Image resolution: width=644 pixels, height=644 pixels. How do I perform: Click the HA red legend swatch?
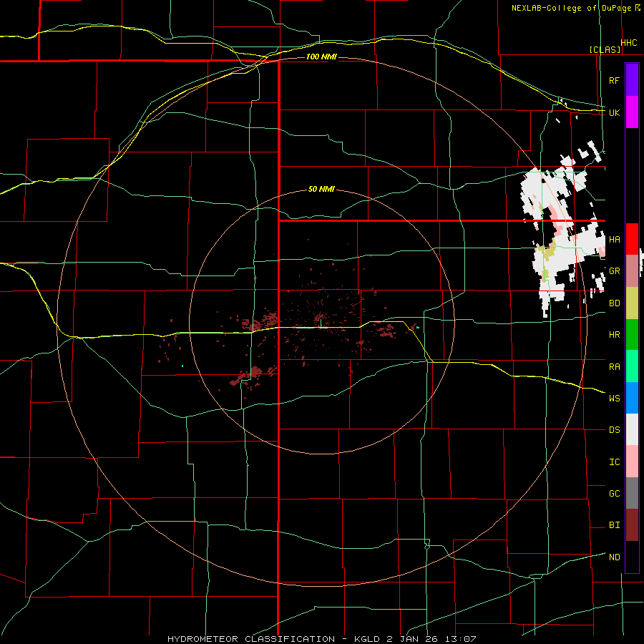point(632,239)
